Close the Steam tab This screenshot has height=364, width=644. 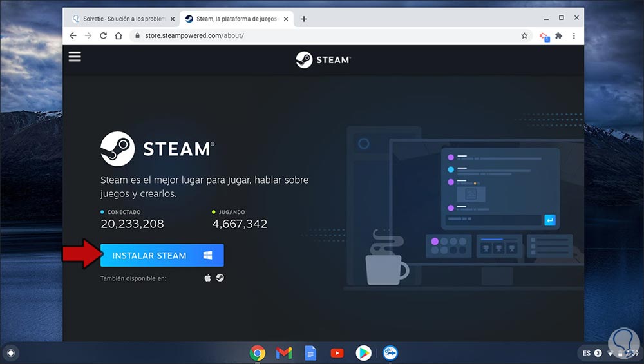(286, 19)
